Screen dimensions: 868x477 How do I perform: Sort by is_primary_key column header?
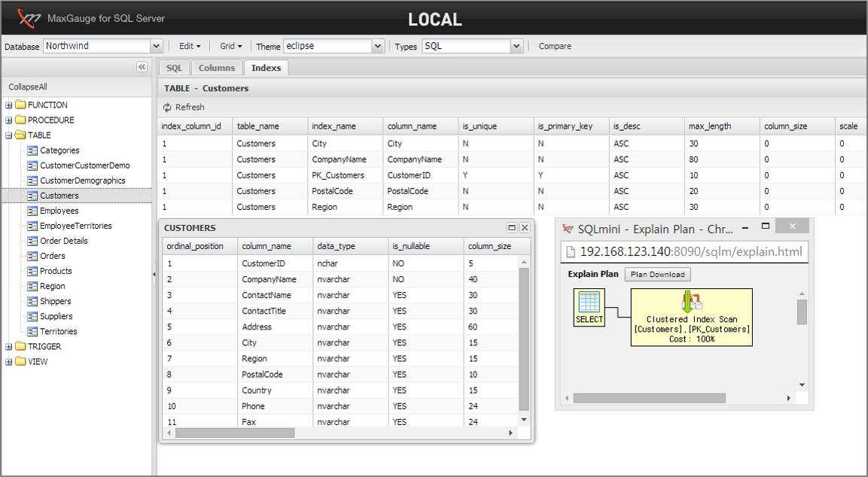pyautogui.click(x=571, y=126)
